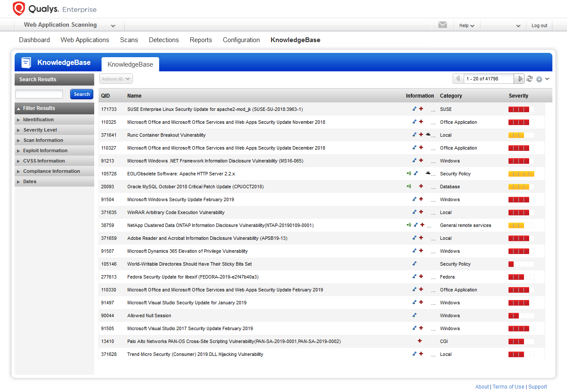Image resolution: width=567 pixels, height=392 pixels.
Task: Click key icon in World-Writable Directories row
Action: pyautogui.click(x=414, y=264)
